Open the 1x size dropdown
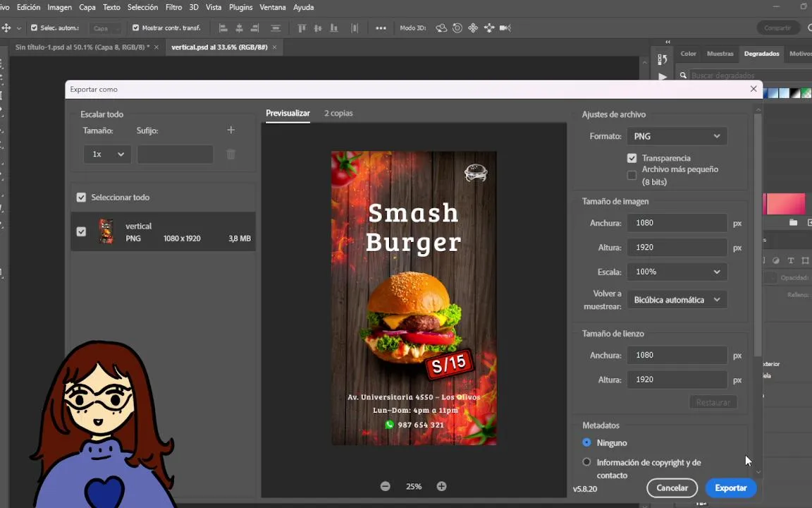812x508 pixels. coord(107,155)
